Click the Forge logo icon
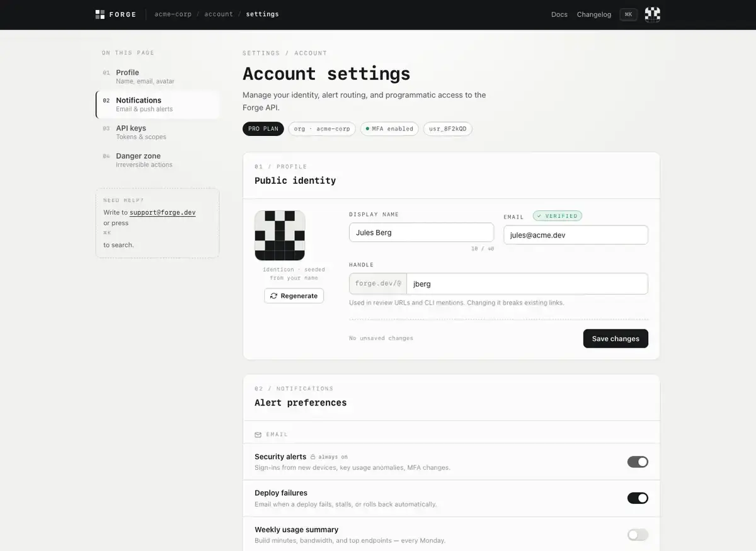The image size is (756, 551). click(x=100, y=14)
